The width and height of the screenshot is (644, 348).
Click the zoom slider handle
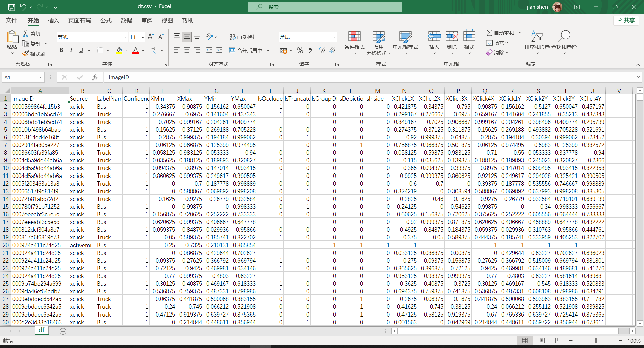pos(595,341)
